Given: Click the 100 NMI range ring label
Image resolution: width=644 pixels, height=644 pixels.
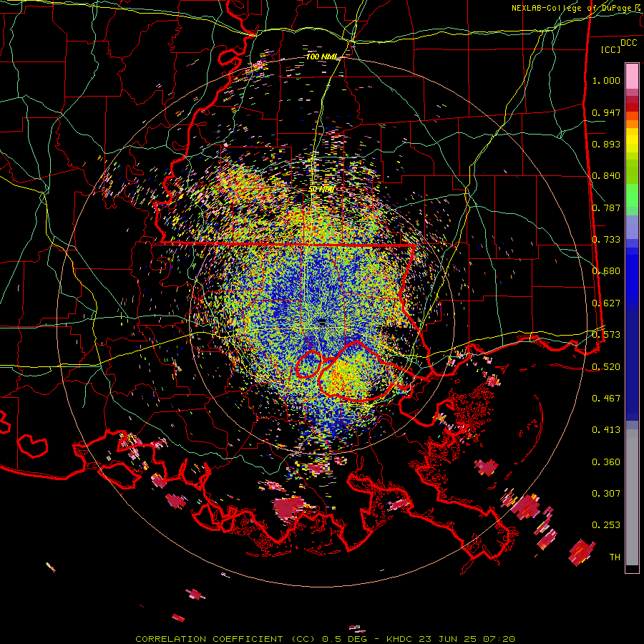Looking at the screenshot, I should coord(321,57).
